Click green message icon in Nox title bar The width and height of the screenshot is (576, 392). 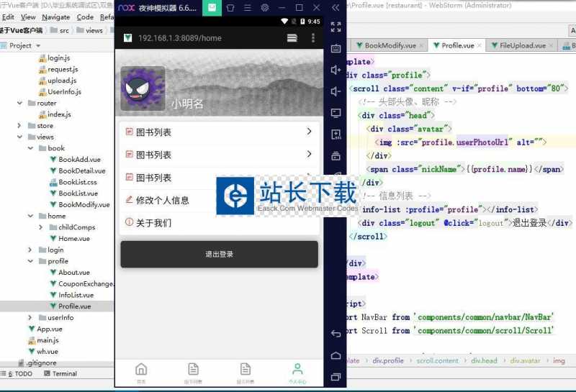[212, 8]
